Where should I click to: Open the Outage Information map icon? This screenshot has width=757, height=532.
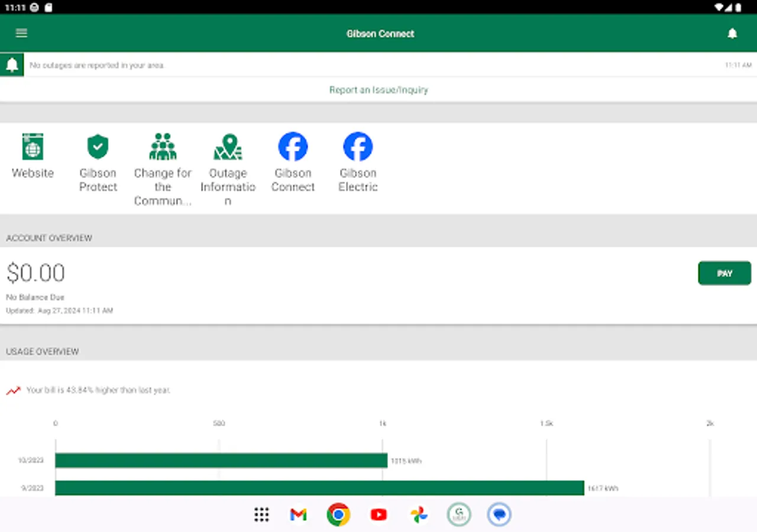228,147
